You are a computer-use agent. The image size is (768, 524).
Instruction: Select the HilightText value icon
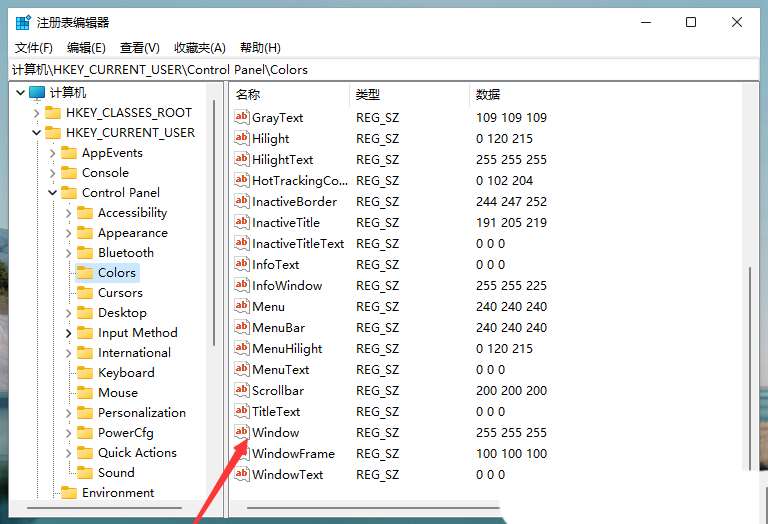click(241, 159)
